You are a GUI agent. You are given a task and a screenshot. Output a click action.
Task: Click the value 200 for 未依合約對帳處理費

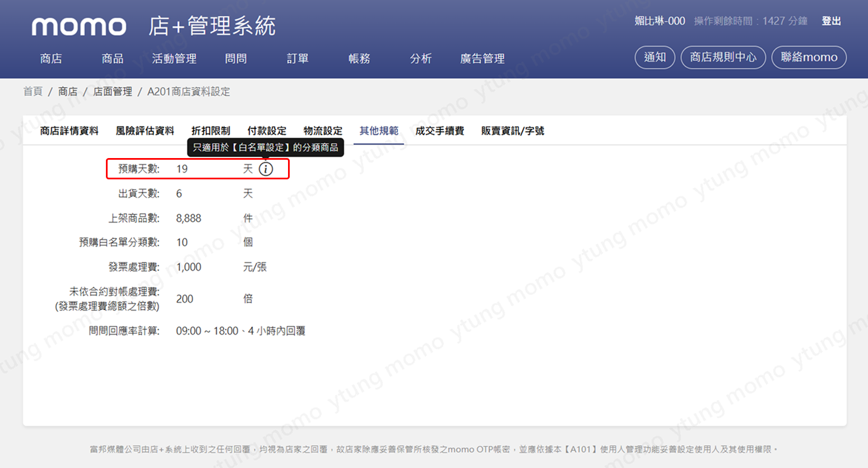[185, 299]
